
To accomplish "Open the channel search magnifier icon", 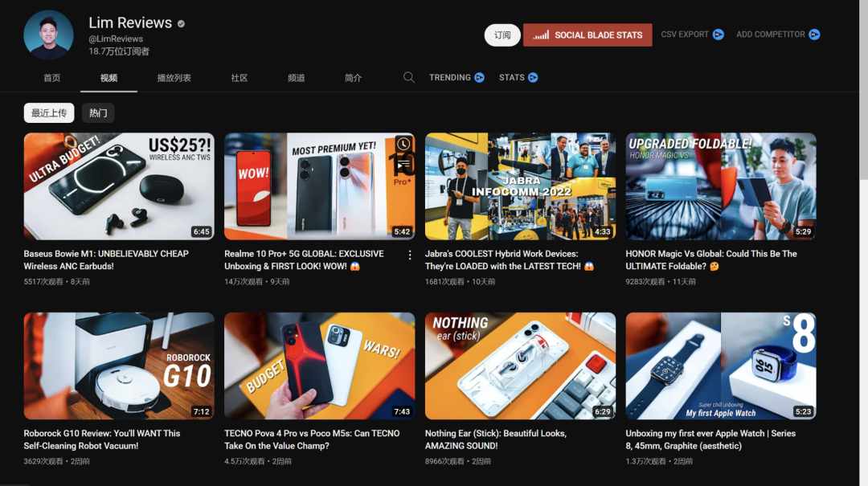I will click(x=408, y=77).
